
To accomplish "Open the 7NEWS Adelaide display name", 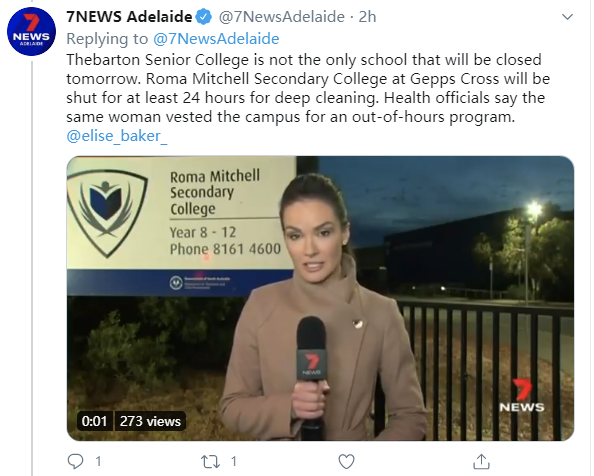I will [129, 17].
